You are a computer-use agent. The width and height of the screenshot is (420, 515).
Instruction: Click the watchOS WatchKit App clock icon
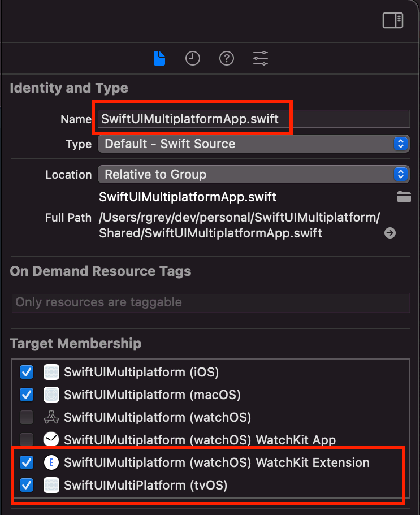tap(51, 440)
